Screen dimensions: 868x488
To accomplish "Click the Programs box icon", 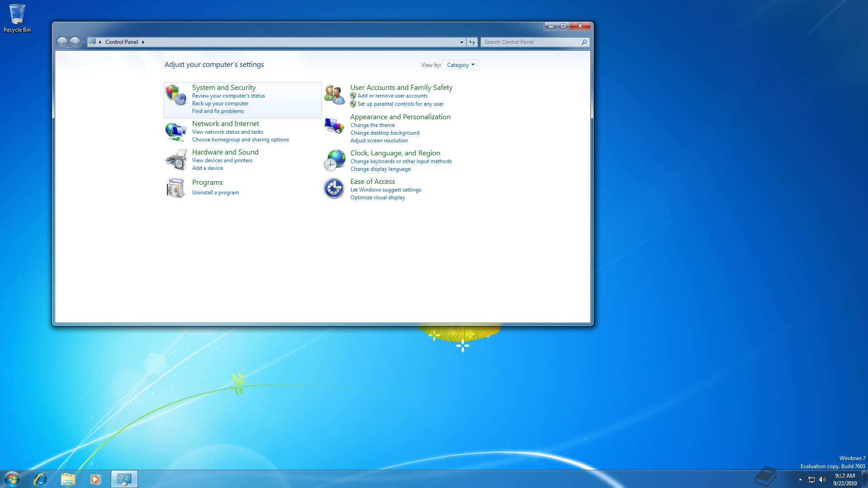I will pyautogui.click(x=176, y=188).
